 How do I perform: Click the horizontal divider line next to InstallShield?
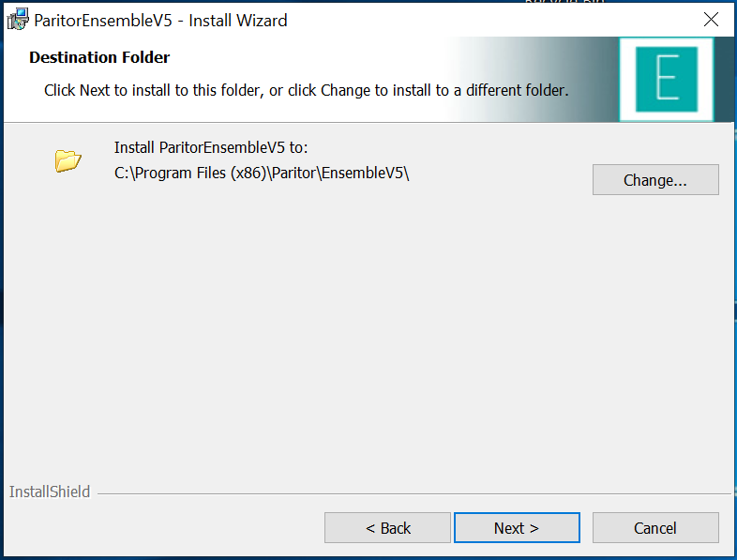pyautogui.click(x=414, y=493)
